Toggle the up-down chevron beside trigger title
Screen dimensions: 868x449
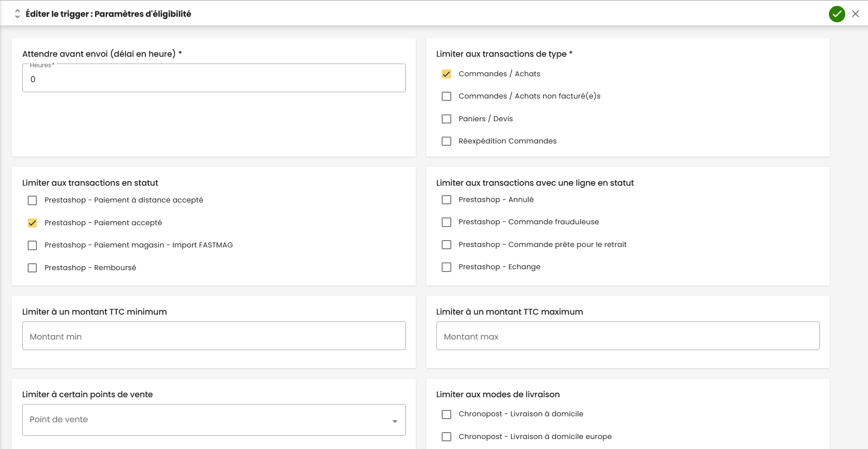(17, 14)
